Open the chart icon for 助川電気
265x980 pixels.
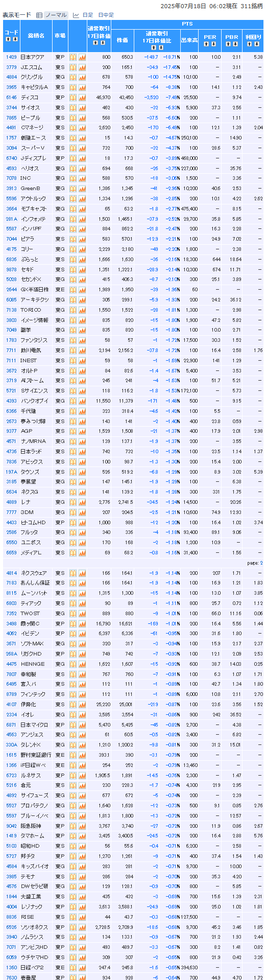click(x=82, y=351)
